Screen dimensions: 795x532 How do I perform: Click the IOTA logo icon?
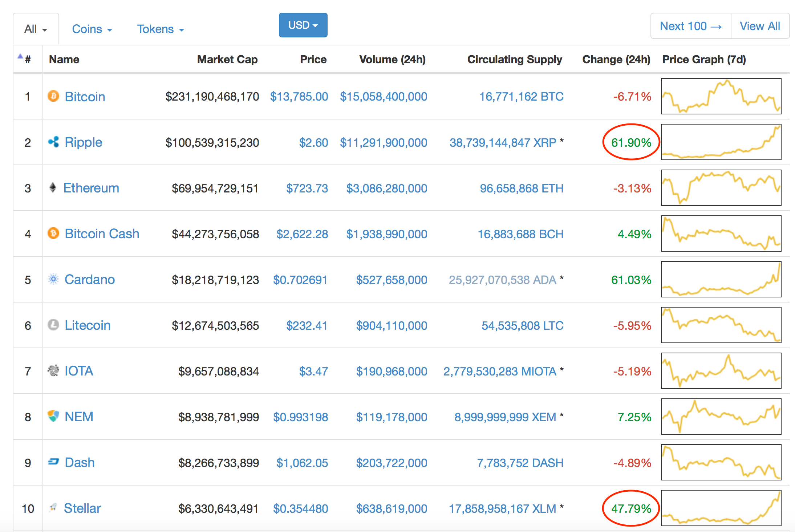53,370
